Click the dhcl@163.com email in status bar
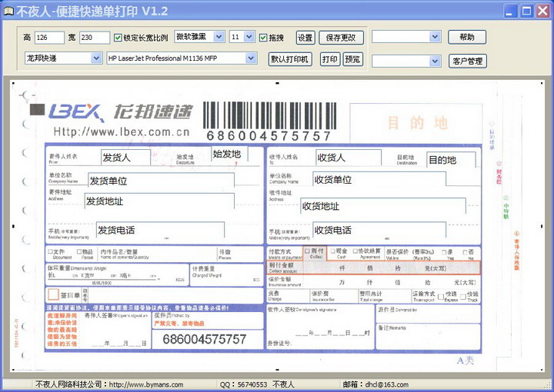The height and width of the screenshot is (392, 554). [387, 384]
